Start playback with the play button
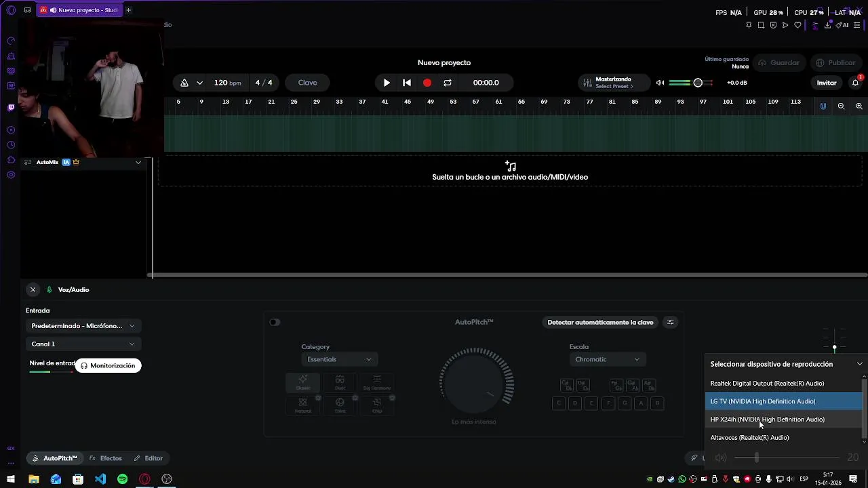 [387, 83]
